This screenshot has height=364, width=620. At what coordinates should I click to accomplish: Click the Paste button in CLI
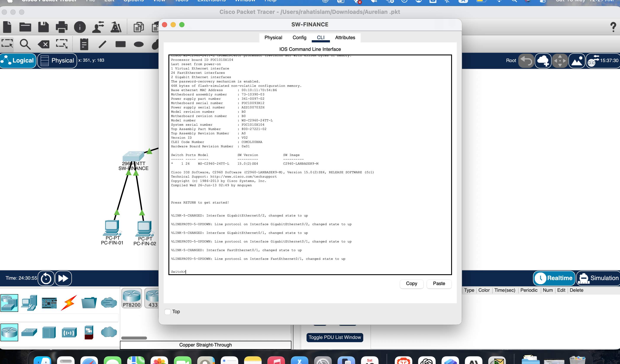[x=439, y=284]
